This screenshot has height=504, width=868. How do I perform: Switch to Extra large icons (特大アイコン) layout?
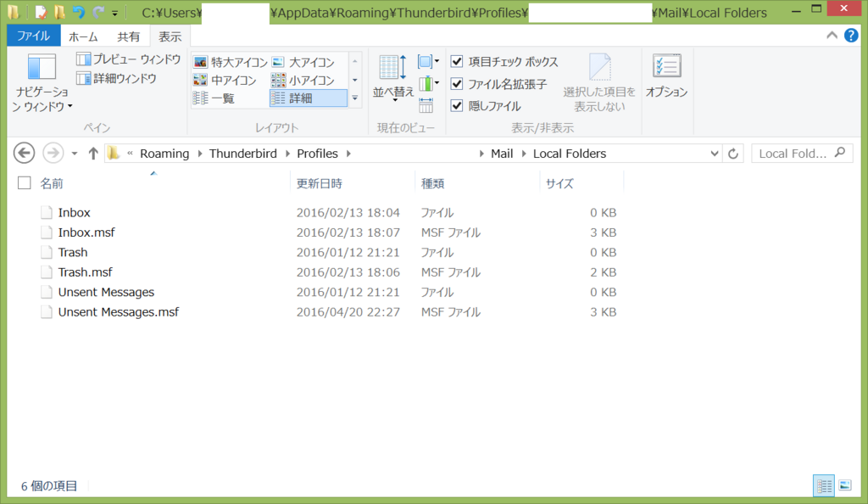[231, 62]
